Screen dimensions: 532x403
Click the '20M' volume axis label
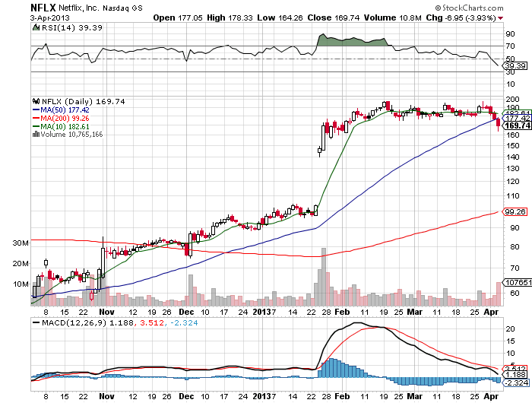coord(21,263)
